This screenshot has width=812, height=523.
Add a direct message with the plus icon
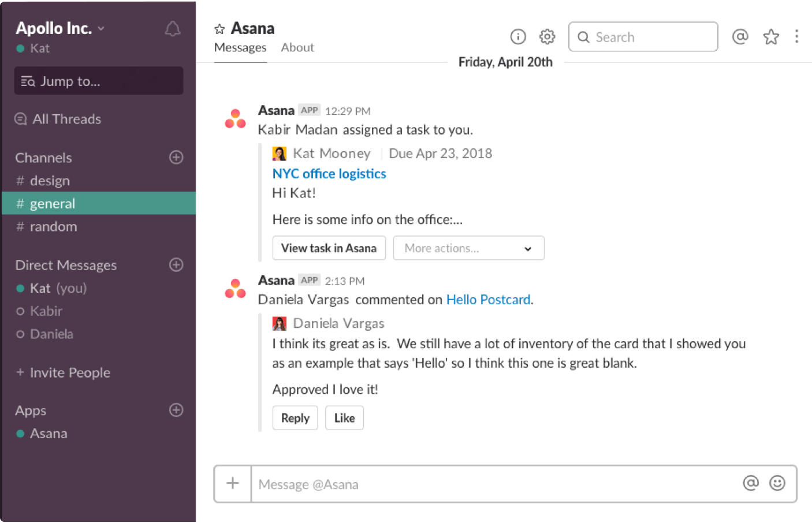point(176,264)
